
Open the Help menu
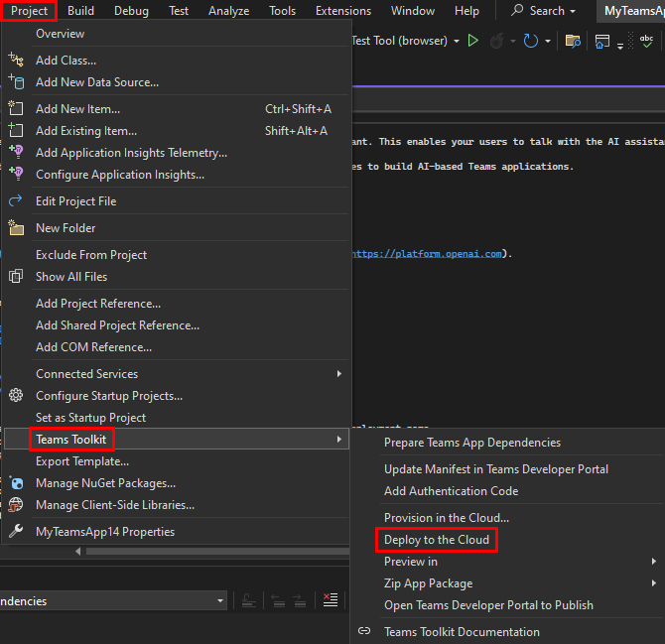coord(466,11)
